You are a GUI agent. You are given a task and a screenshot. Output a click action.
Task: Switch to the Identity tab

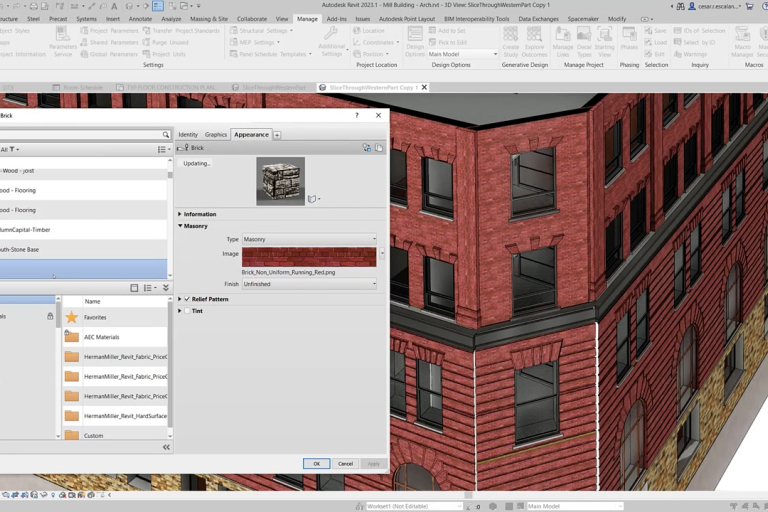188,134
